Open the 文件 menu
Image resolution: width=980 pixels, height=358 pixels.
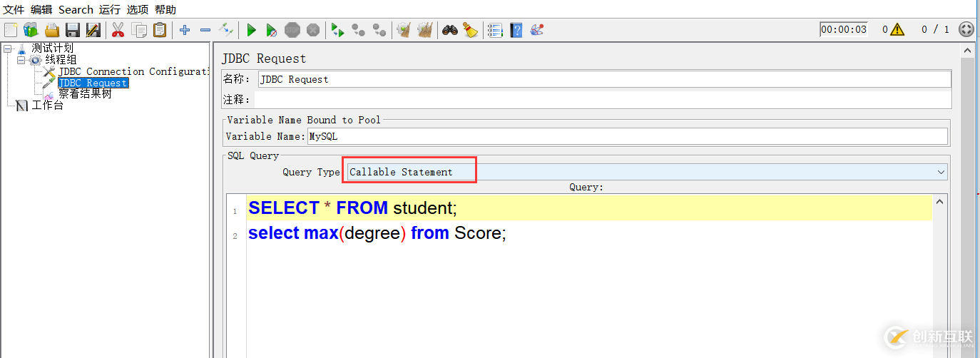[14, 9]
